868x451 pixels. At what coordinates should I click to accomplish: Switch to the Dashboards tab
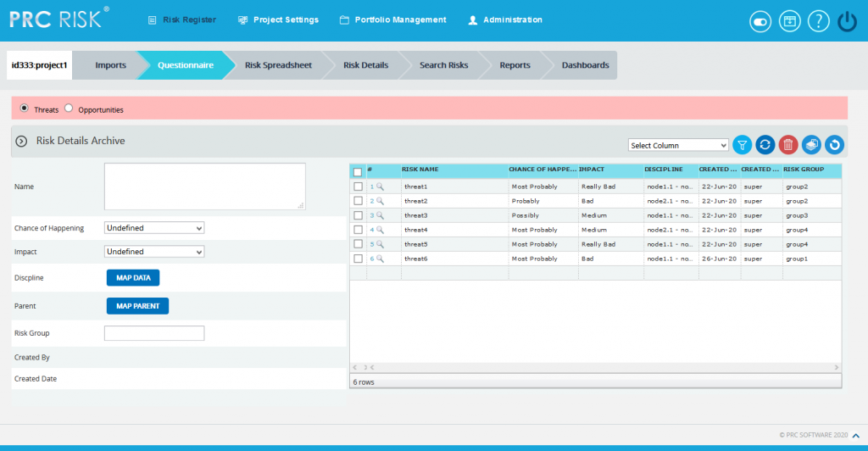pos(585,65)
